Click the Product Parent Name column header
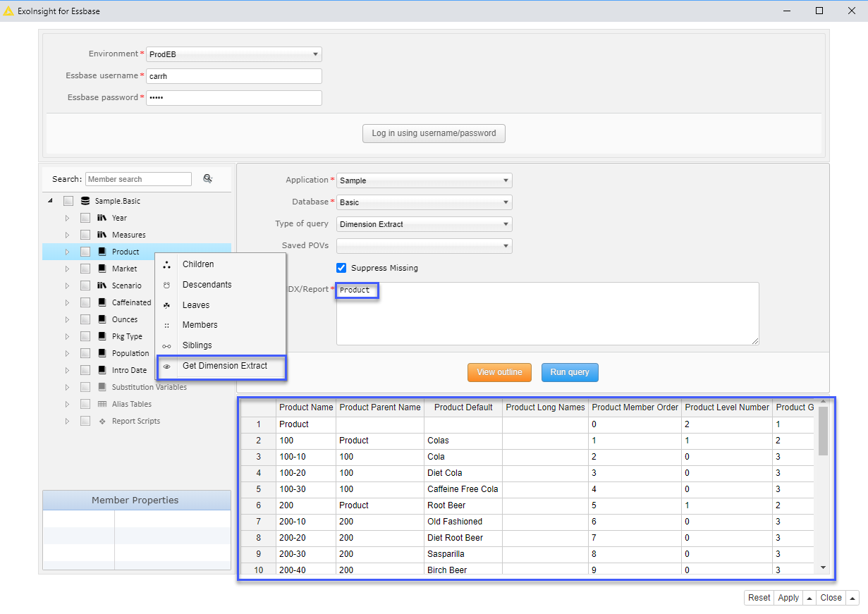This screenshot has height=614, width=868. (380, 407)
